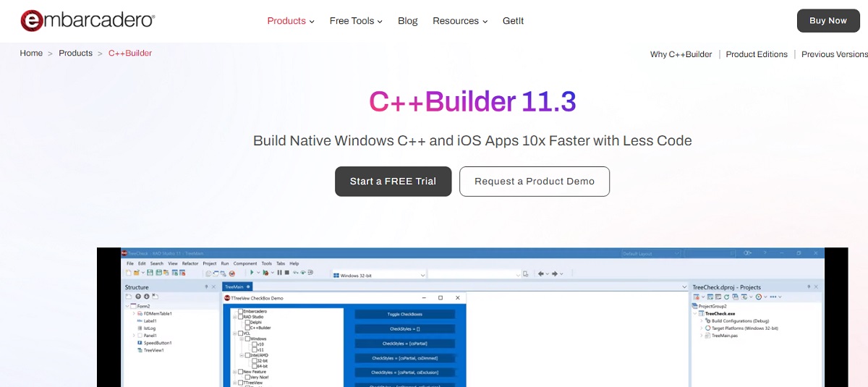868x387 pixels.
Task: Click the Start a FREE Trial button
Action: (393, 182)
